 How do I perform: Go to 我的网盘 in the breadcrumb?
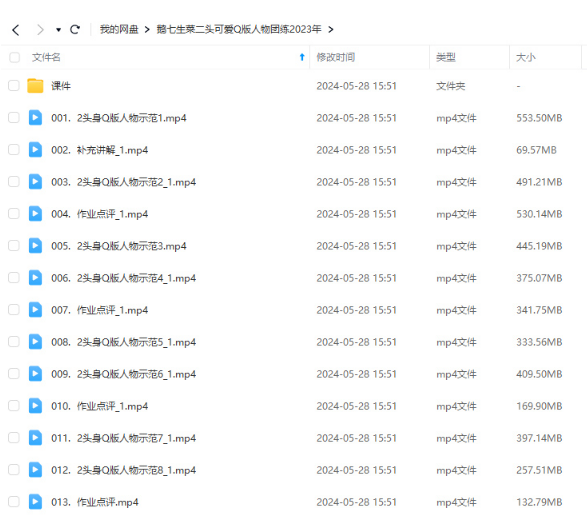pos(119,29)
